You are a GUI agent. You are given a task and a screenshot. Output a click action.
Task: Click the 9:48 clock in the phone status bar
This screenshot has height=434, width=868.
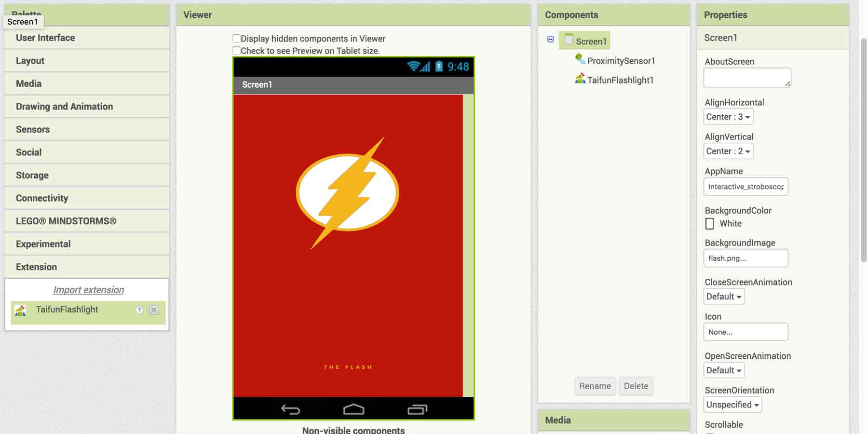(458, 67)
